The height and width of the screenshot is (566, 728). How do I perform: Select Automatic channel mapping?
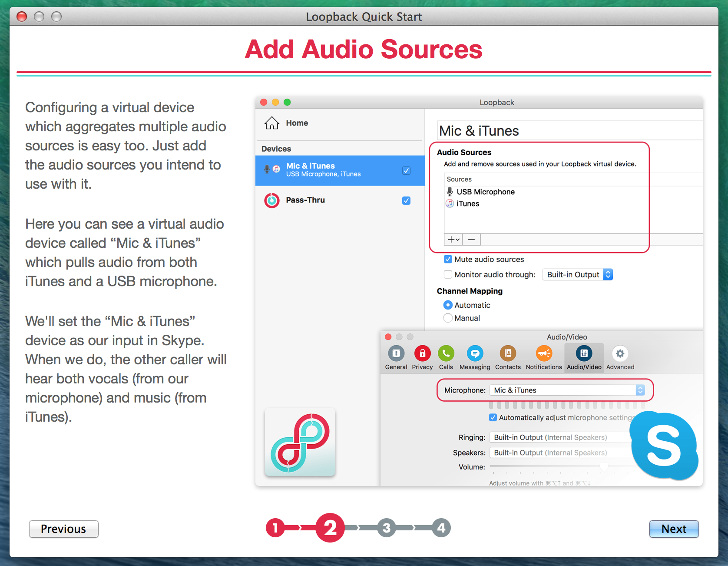click(x=448, y=305)
